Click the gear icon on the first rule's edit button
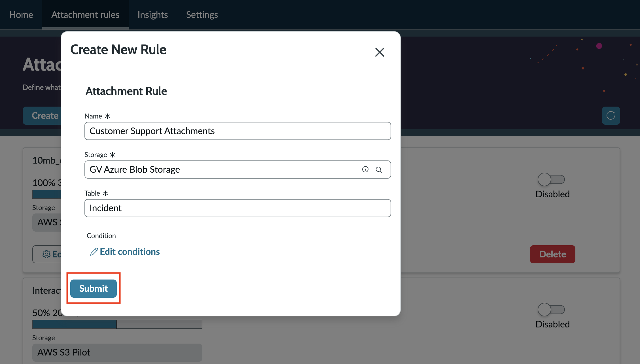The width and height of the screenshot is (640, 364). pyautogui.click(x=46, y=254)
